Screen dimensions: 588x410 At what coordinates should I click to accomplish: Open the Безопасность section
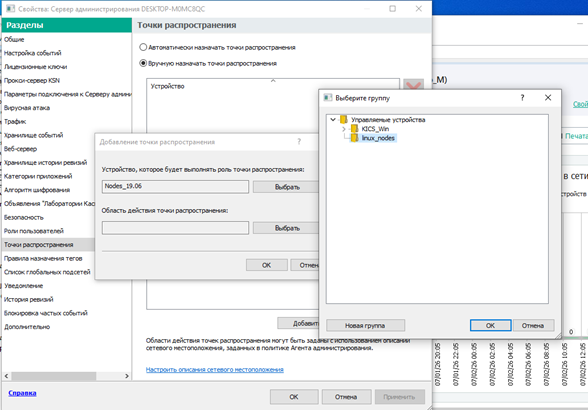[24, 217]
